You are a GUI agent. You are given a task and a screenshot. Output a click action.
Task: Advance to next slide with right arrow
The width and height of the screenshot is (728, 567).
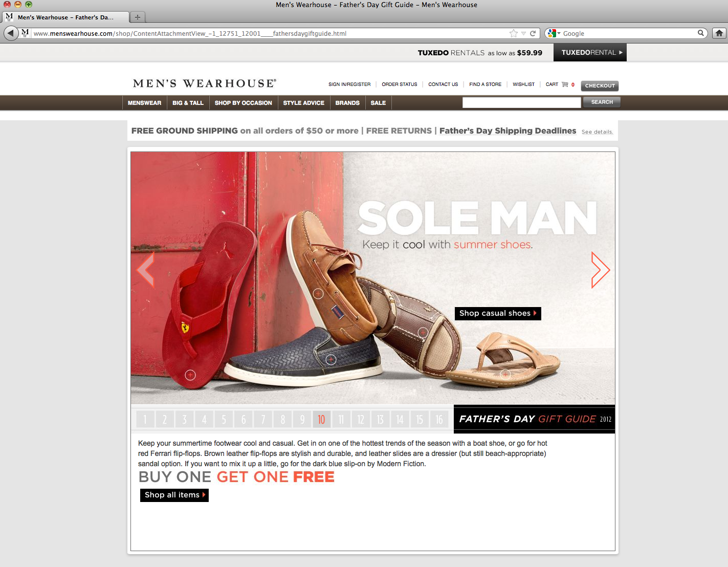pyautogui.click(x=600, y=270)
